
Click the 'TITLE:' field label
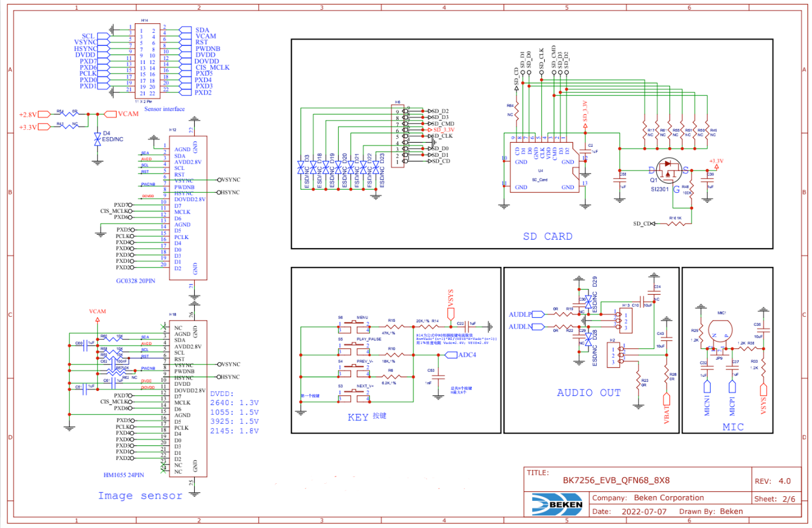coord(538,472)
